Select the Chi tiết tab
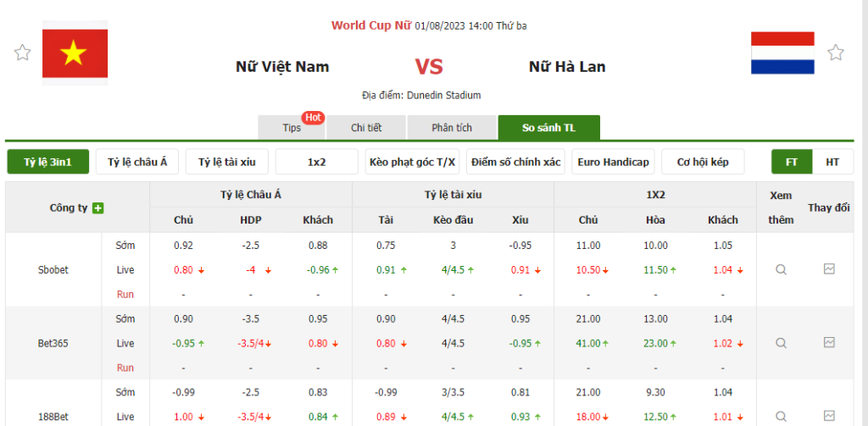 click(366, 128)
